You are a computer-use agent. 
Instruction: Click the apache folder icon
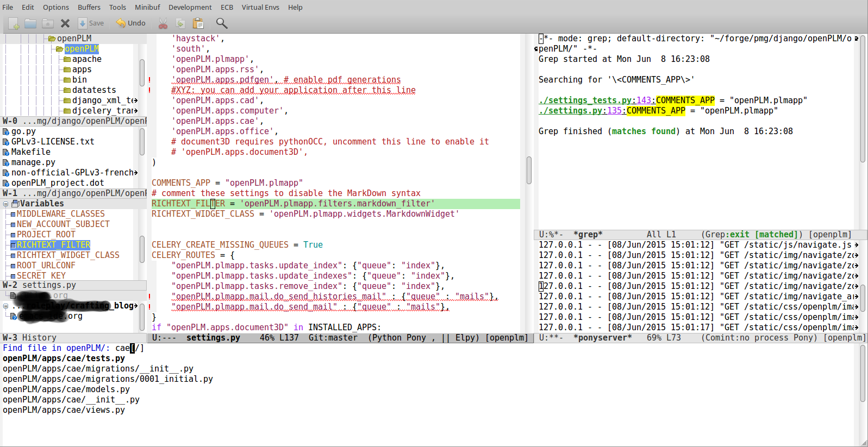pyautogui.click(x=67, y=59)
